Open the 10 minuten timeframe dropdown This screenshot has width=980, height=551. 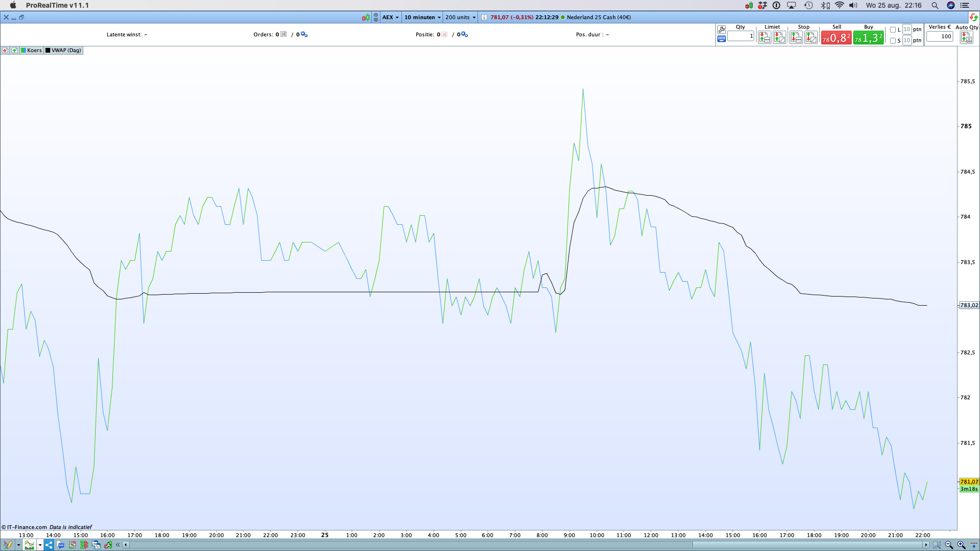pyautogui.click(x=423, y=17)
